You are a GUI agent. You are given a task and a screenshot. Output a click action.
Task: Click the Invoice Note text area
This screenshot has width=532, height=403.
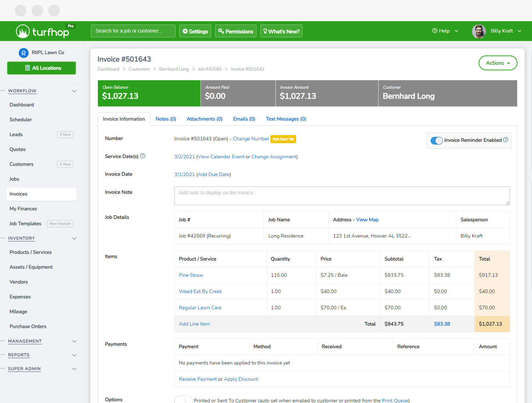pyautogui.click(x=341, y=196)
